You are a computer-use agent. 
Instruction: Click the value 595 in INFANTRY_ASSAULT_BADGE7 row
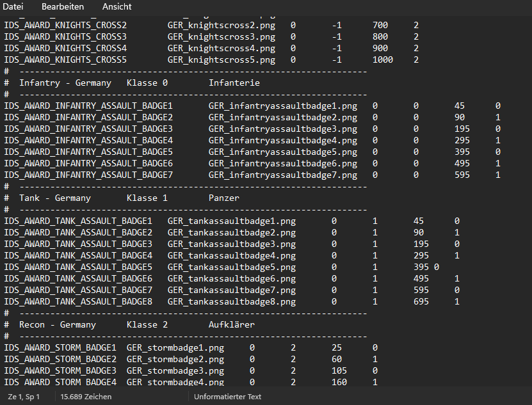pos(462,175)
